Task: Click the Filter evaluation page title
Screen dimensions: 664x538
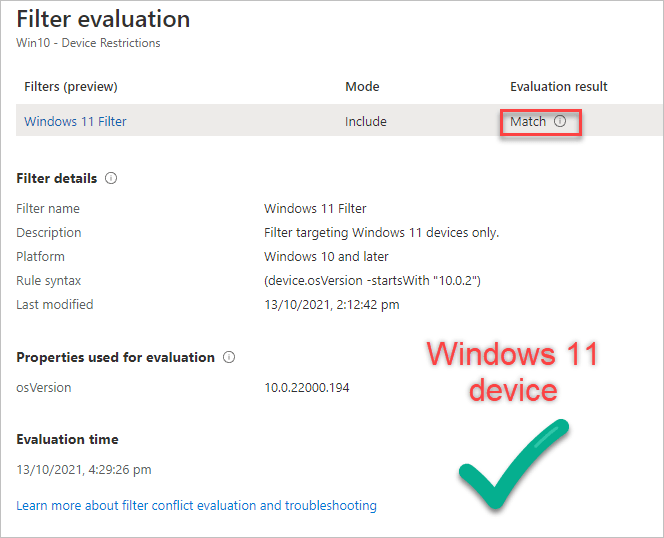Action: 103,19
